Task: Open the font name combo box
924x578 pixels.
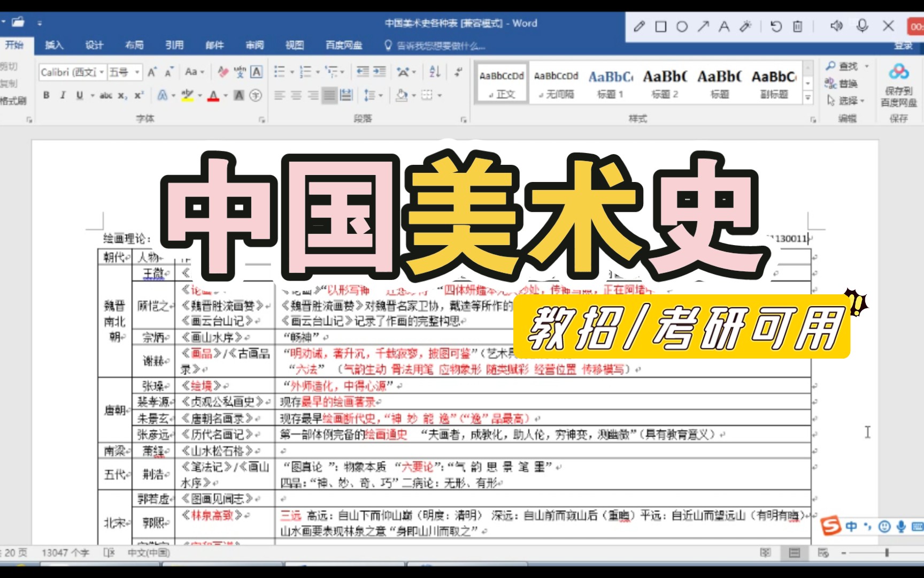Action: (x=72, y=72)
